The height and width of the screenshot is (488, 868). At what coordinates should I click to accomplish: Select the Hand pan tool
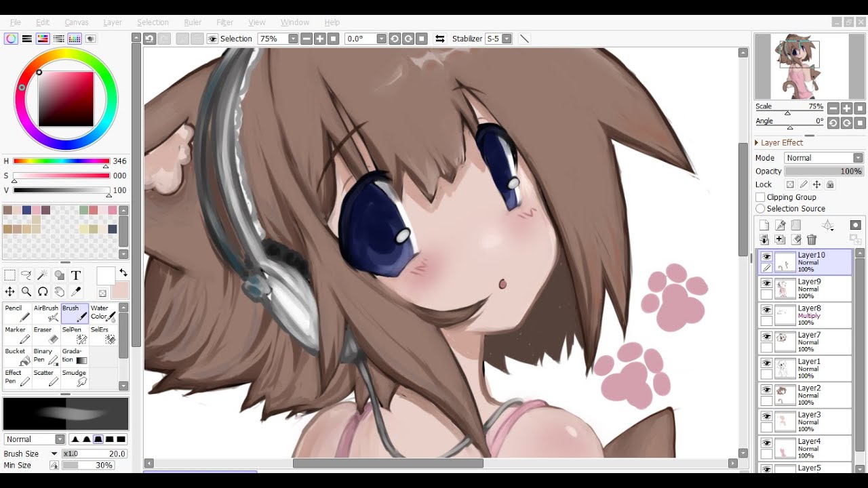click(60, 291)
